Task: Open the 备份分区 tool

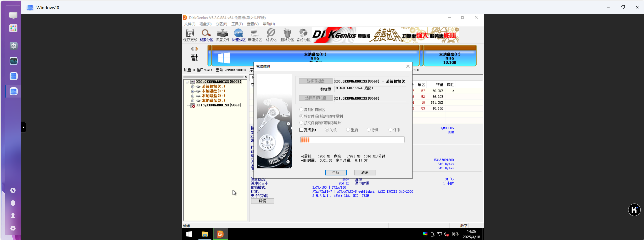Action: pos(303,35)
